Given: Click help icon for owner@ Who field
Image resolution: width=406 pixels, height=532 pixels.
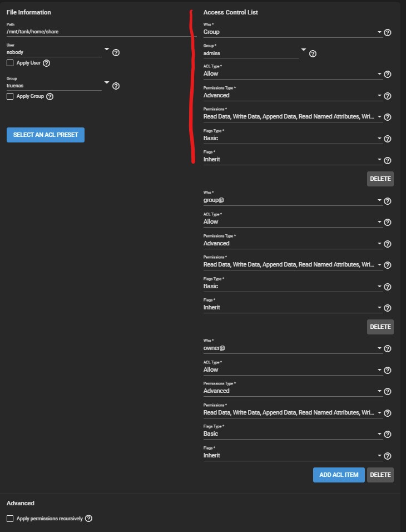Looking at the screenshot, I should 388,348.
